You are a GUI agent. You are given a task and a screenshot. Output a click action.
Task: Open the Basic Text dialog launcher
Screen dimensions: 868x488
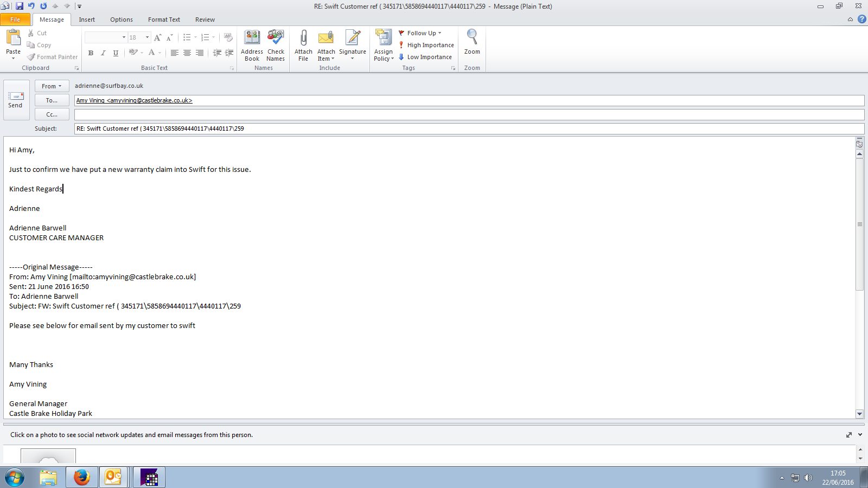[x=232, y=68]
